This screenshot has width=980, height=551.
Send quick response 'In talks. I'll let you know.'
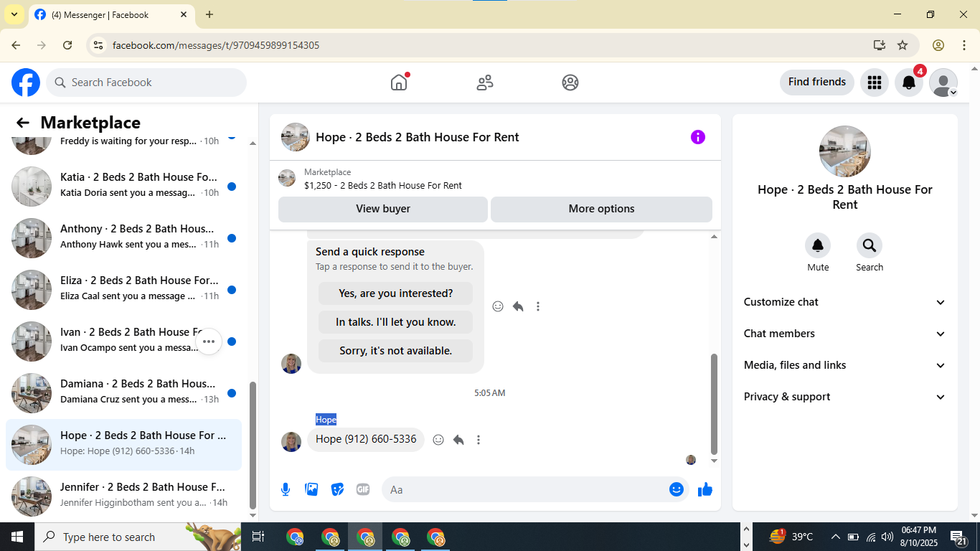396,322
